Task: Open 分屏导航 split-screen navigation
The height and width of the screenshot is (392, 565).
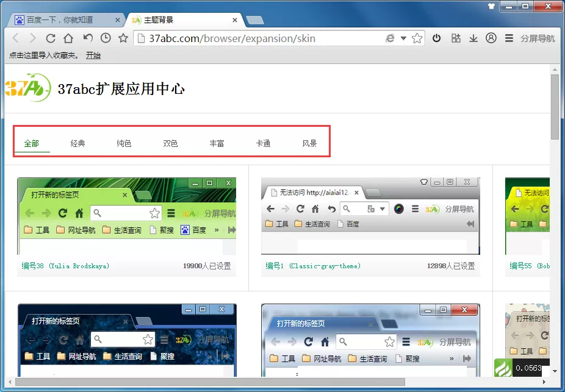Action: (538, 38)
